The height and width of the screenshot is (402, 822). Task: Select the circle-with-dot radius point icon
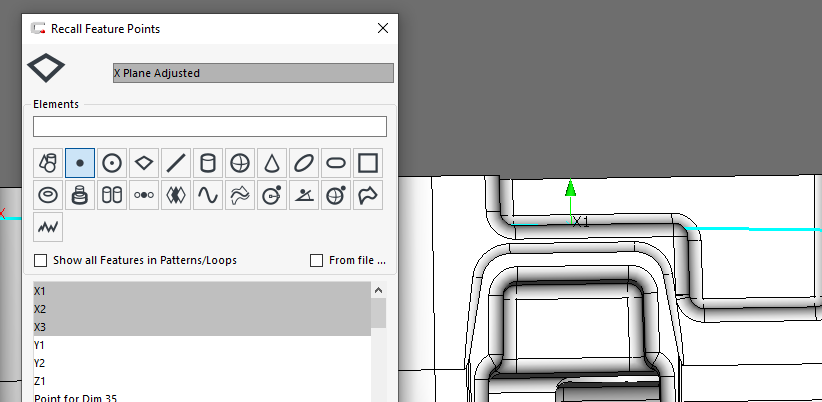point(272,195)
